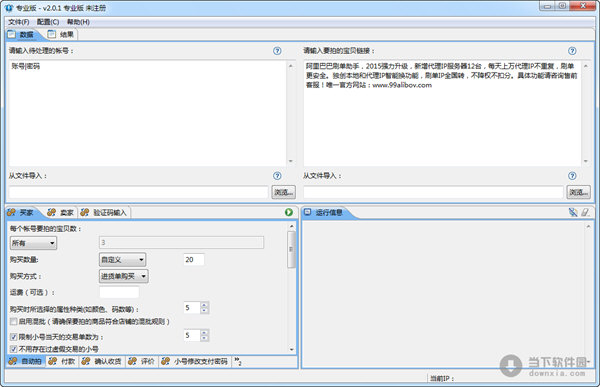This screenshot has height=387, width=600.
Task: Open the 所有 dropdown for items per account
Action: point(33,243)
